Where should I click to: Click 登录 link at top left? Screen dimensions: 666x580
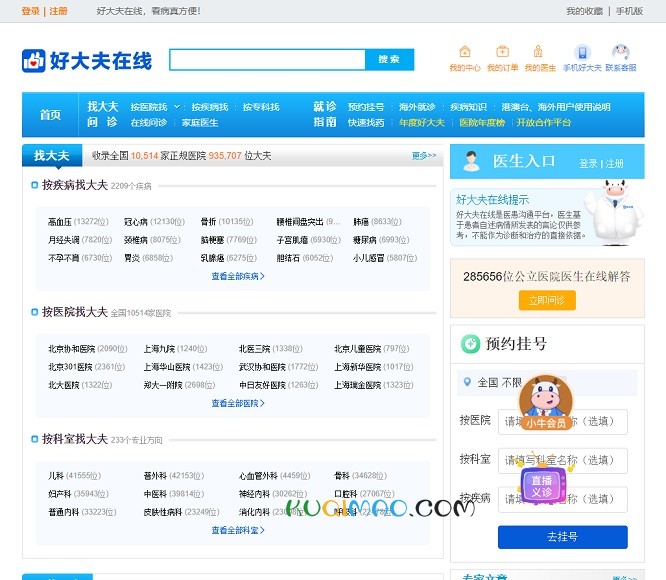coord(31,11)
